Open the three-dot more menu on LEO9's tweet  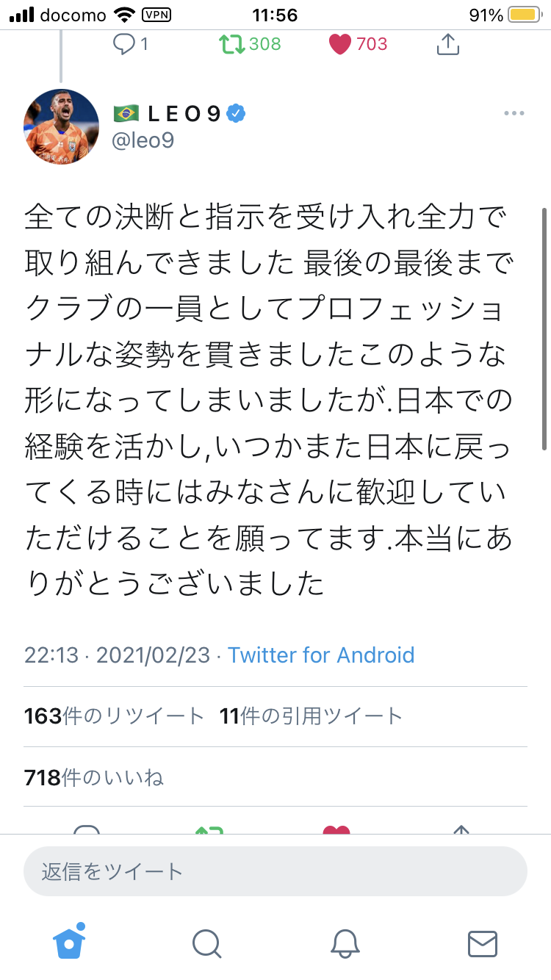(514, 114)
